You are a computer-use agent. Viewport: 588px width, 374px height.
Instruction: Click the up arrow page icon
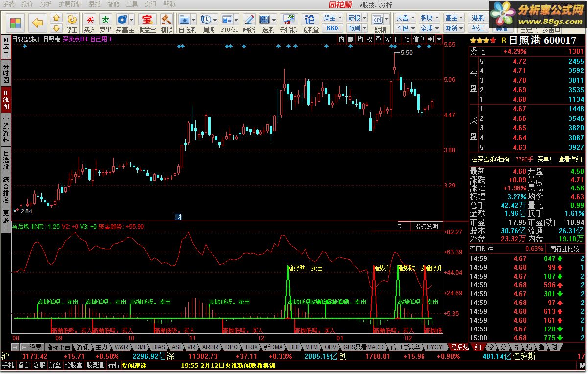(x=56, y=18)
